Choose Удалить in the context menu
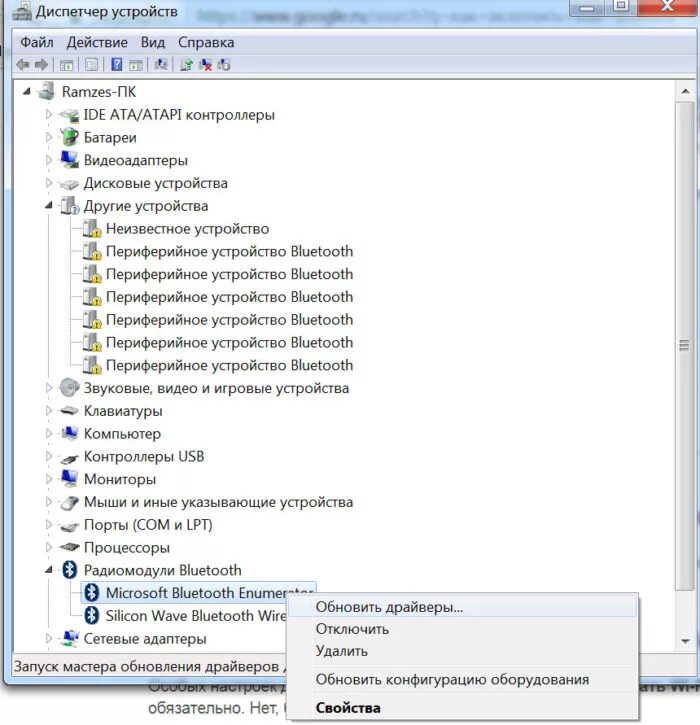Viewport: 700px width, 725px height. [462, 651]
